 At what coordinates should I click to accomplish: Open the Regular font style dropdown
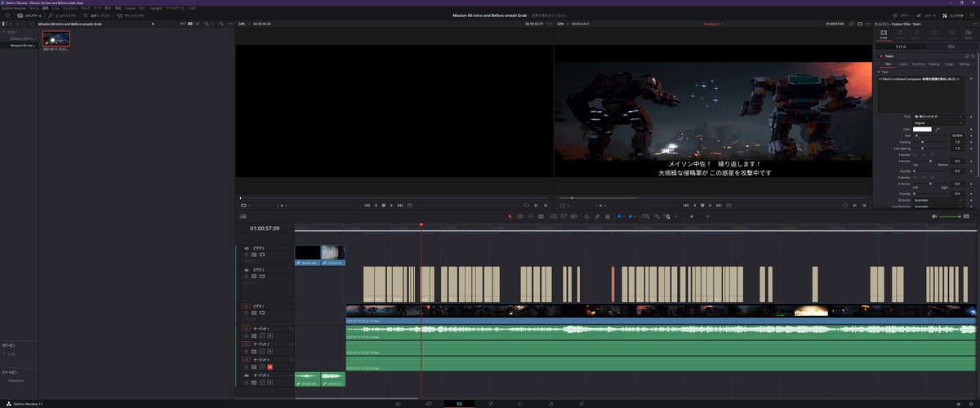click(937, 123)
